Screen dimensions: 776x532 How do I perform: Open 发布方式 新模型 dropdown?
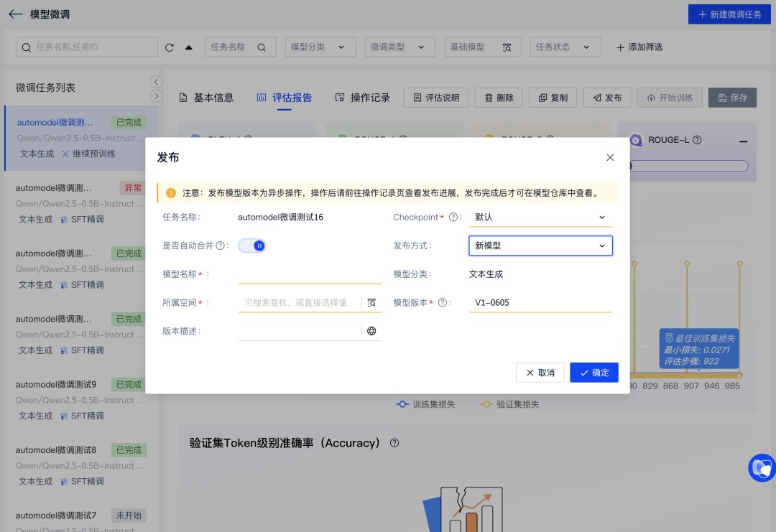pyautogui.click(x=540, y=246)
